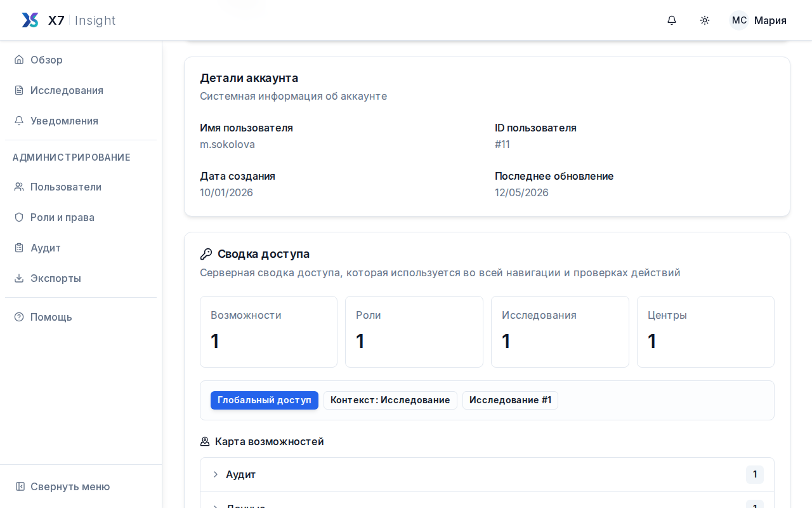Viewport: 812px width, 508px height.
Task: Click the Роли и права shield icon
Action: [19, 217]
